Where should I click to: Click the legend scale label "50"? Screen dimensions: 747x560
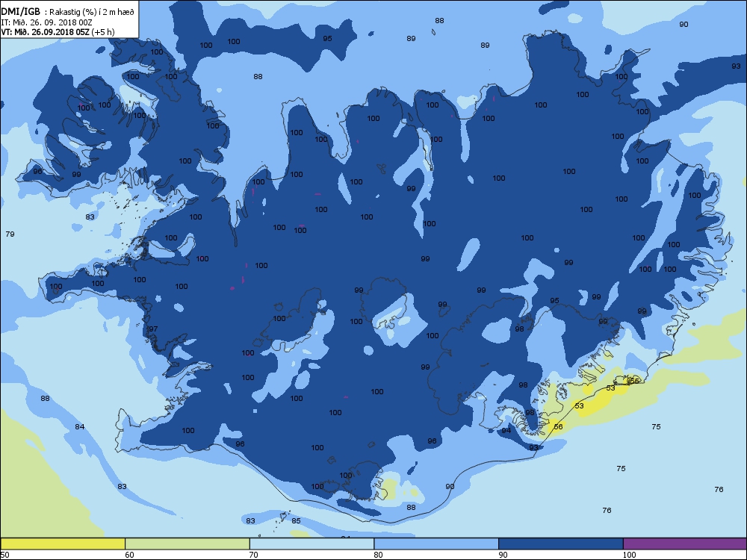click(4, 555)
